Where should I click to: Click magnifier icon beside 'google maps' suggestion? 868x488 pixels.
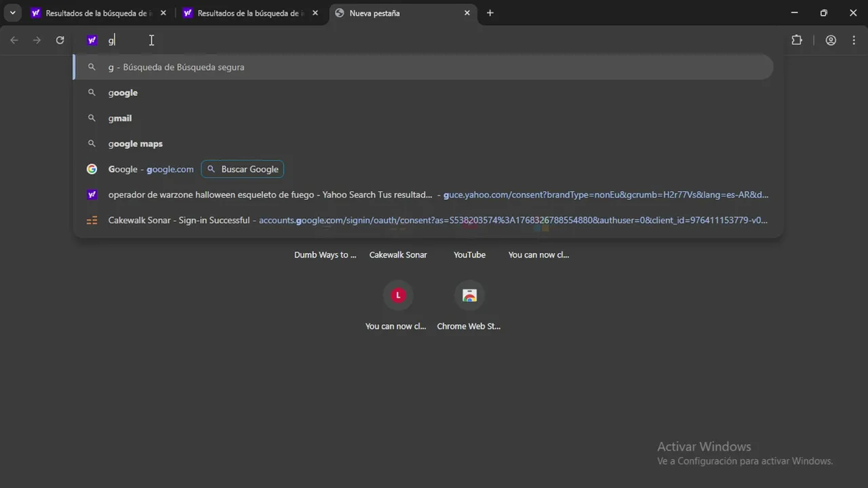(92, 144)
